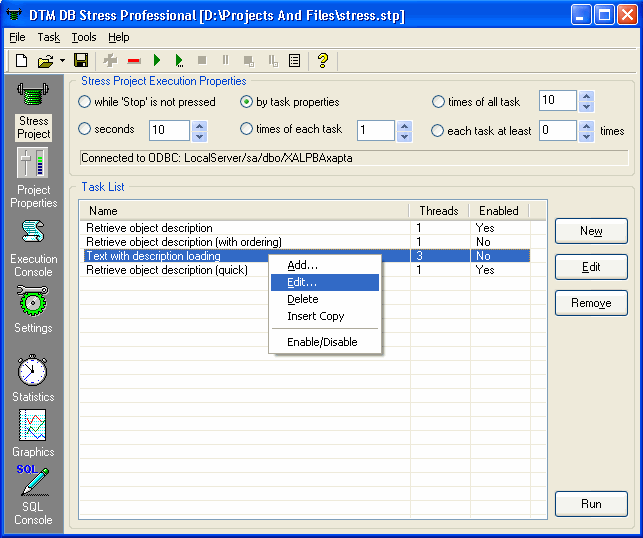Click the green Run play toolbar icon
The height and width of the screenshot is (538, 643).
point(157,61)
